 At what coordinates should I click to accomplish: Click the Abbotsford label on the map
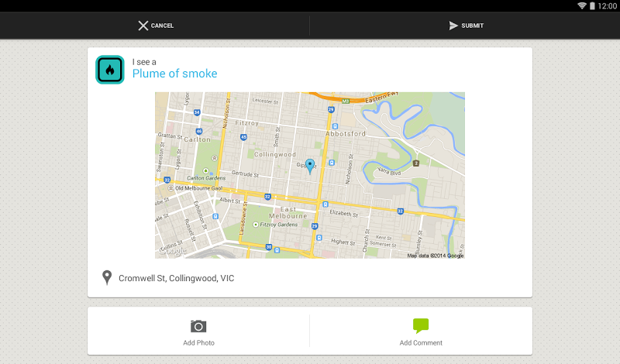(x=346, y=133)
